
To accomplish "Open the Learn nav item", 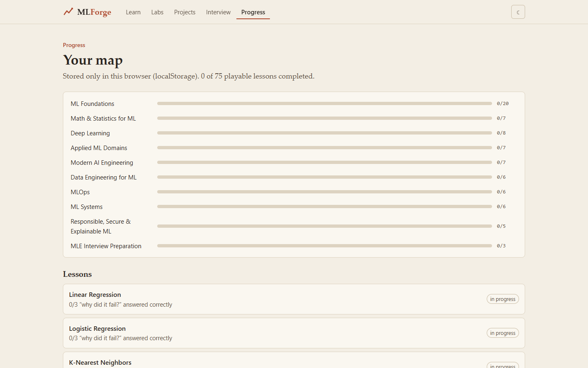I will pyautogui.click(x=133, y=12).
